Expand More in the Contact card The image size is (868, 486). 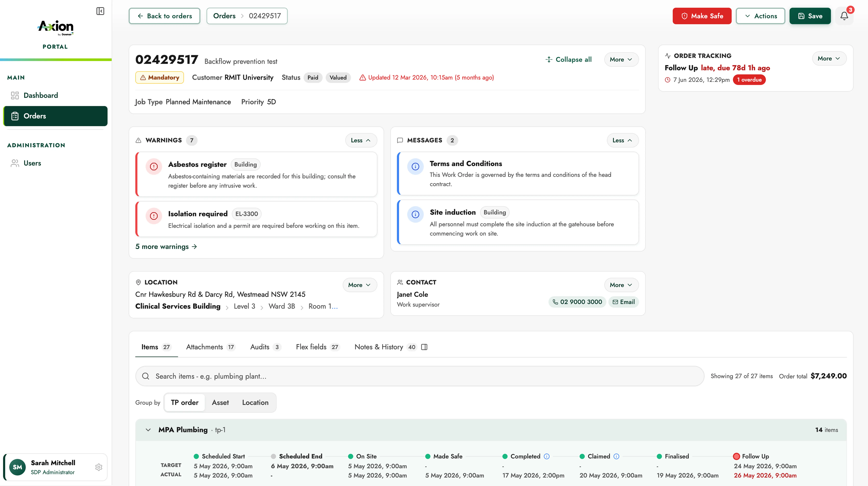pyautogui.click(x=621, y=285)
